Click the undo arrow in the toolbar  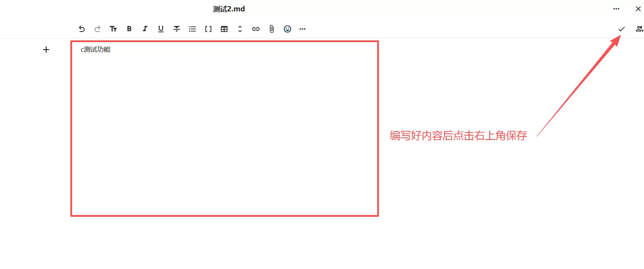coord(82,29)
